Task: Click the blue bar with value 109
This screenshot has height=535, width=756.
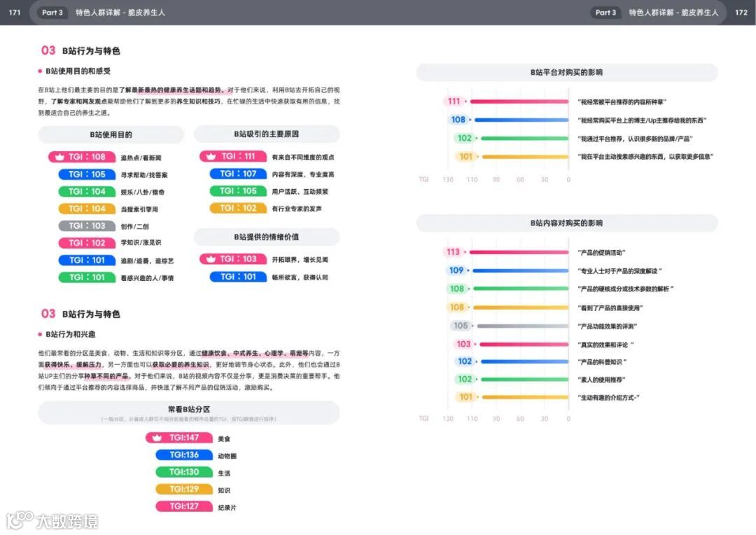Action: click(521, 270)
